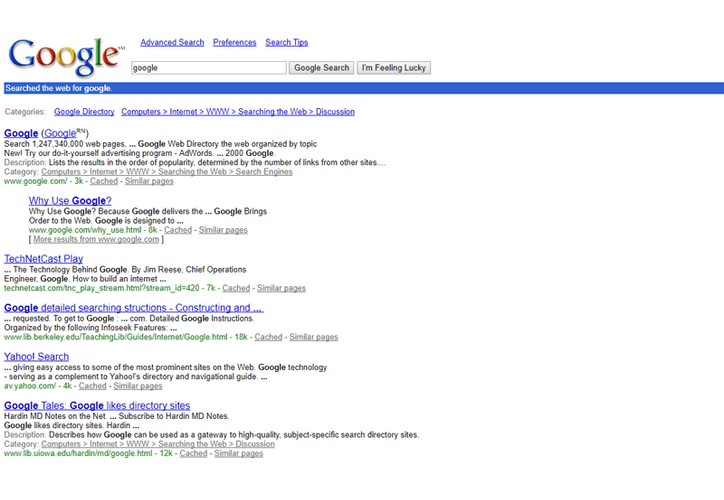The image size is (724, 500).
Task: Open the Why Use Google? result
Action: coord(70,201)
